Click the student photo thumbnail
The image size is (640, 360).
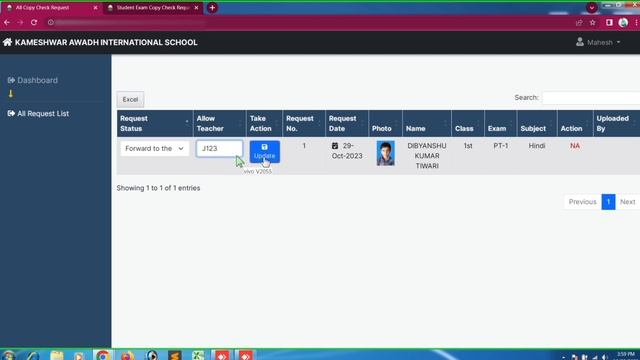[385, 153]
